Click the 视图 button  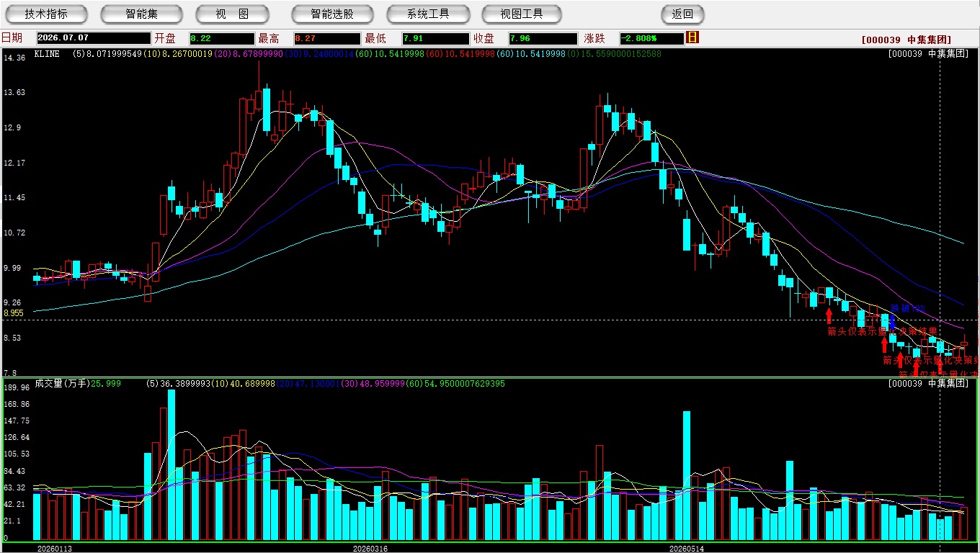(x=232, y=14)
